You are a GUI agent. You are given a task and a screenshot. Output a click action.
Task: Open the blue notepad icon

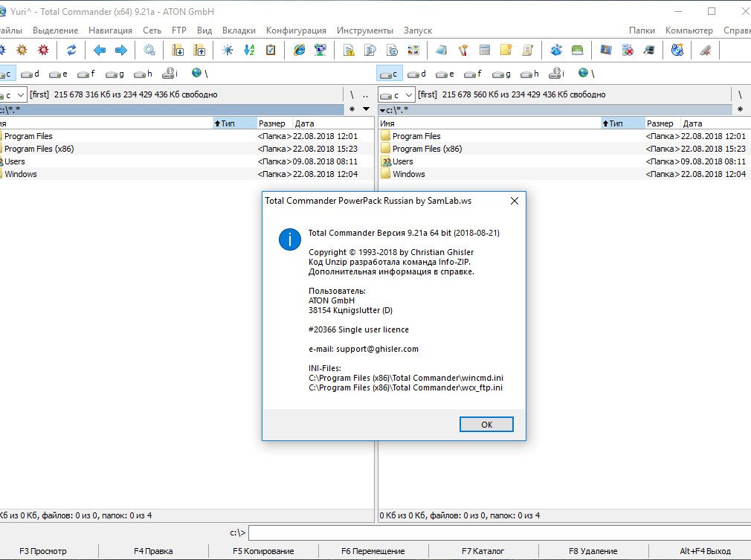coord(442,50)
